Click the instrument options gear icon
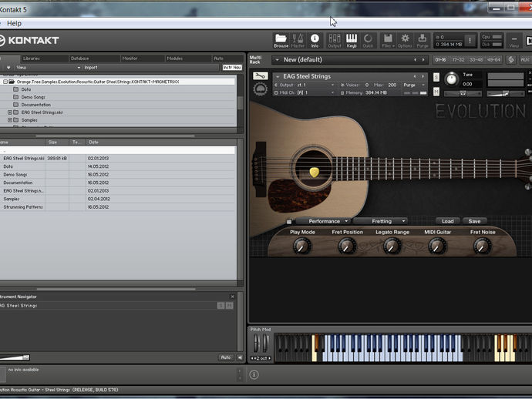Viewport: 532px width, 399px height. coord(260,89)
